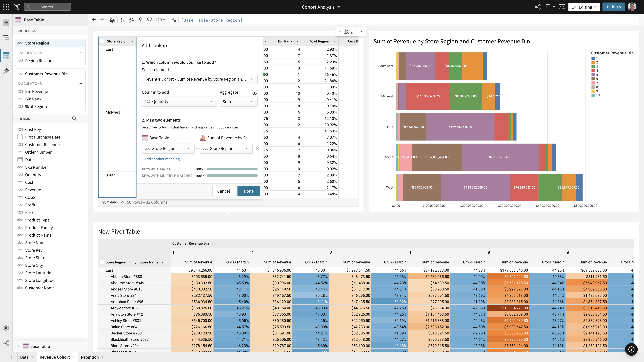Click the formula bar showing Store Region

point(211,20)
